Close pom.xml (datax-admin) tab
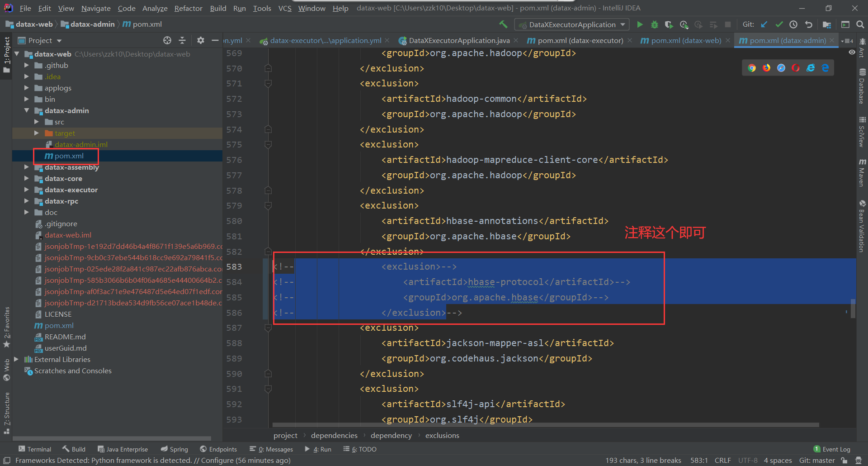Screen dimensions: 868x466 click(x=832, y=40)
